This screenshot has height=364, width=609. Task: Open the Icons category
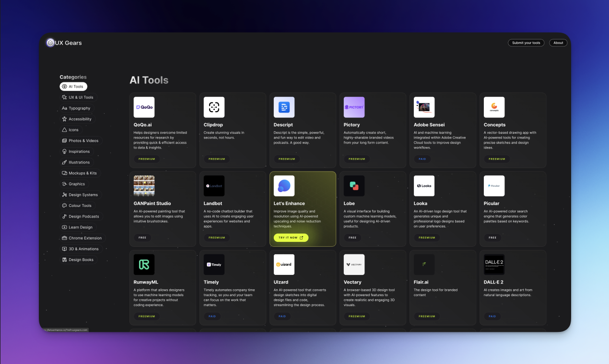[x=70, y=130]
